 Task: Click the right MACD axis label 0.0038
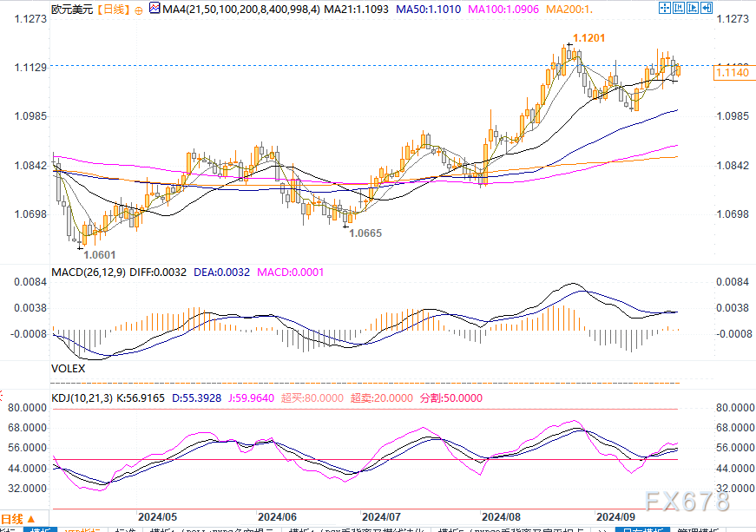pyautogui.click(x=733, y=308)
